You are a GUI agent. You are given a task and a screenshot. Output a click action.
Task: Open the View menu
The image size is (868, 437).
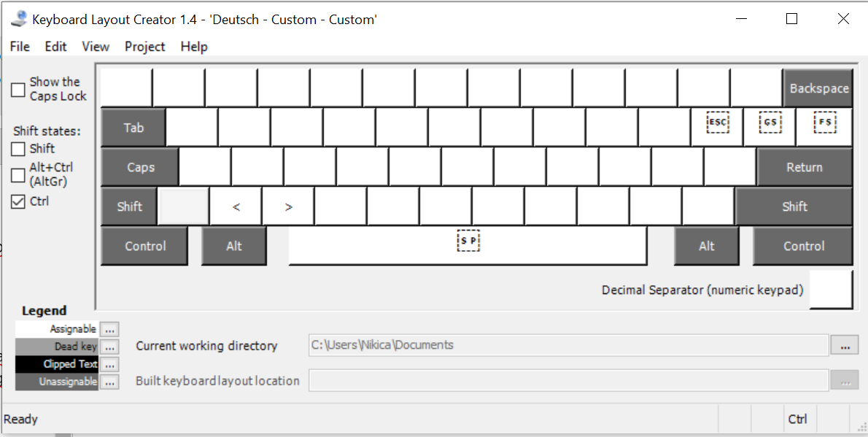point(96,47)
